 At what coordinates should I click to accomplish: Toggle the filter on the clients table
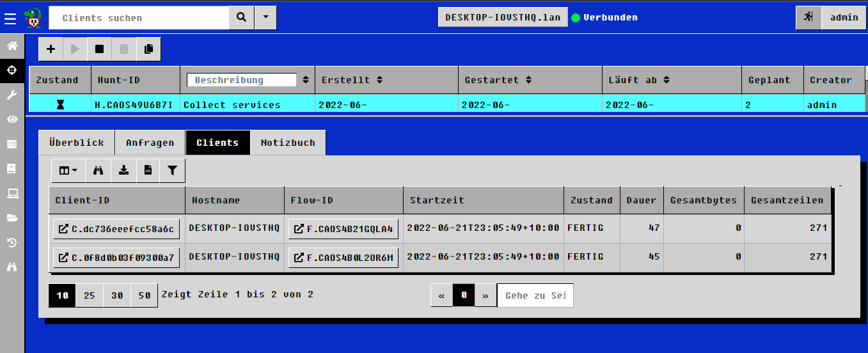(172, 171)
